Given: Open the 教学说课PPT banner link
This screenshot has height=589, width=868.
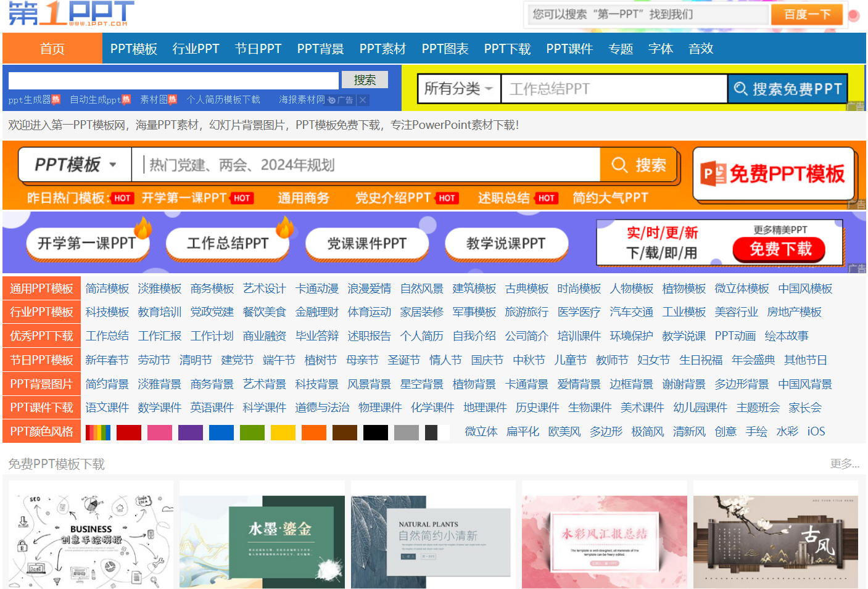Looking at the screenshot, I should coord(506,243).
